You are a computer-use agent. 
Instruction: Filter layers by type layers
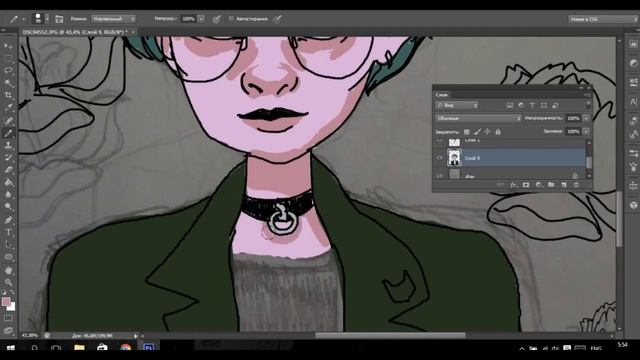coord(532,105)
